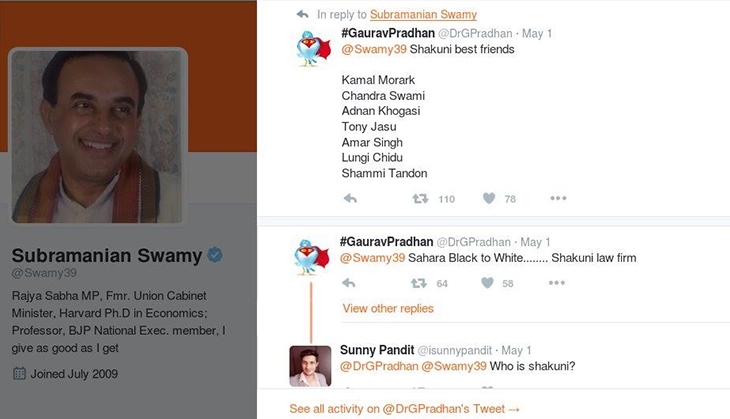Open the Subramanian Swamy in-reply-to link
Image resolution: width=730 pixels, height=419 pixels.
(x=423, y=14)
